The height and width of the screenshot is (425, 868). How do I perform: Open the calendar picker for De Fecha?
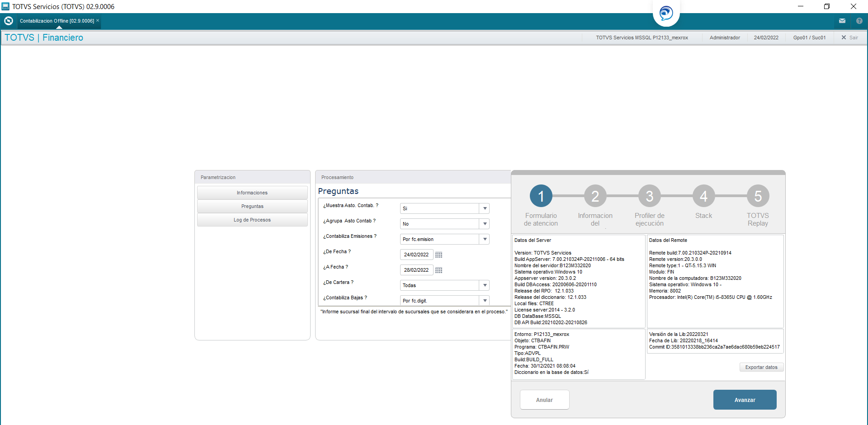[439, 255]
